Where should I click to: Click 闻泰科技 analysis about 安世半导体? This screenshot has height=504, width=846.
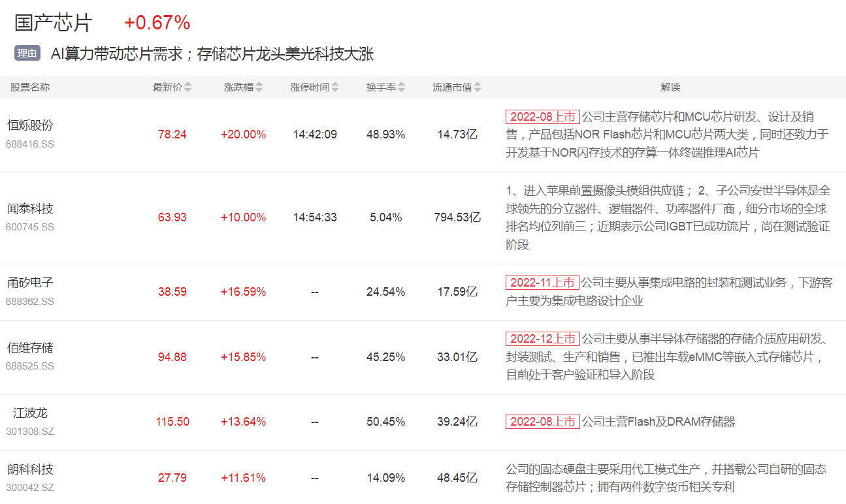pyautogui.click(x=668, y=217)
